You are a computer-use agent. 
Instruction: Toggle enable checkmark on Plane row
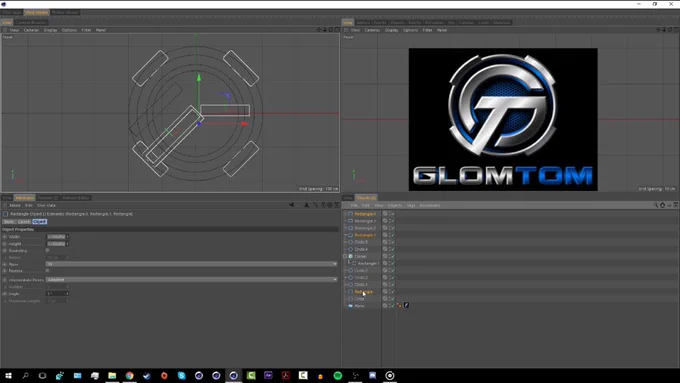pos(392,305)
